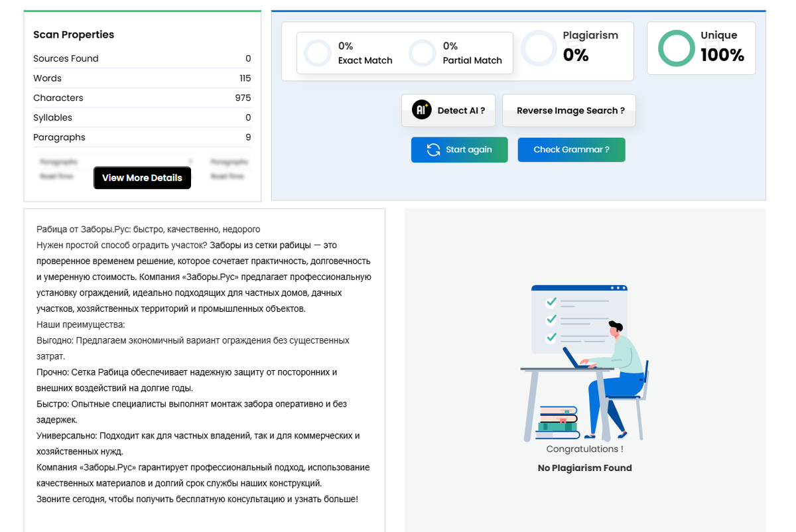The image size is (796, 532).
Task: Click the refresh icon inside Start again button
Action: tap(432, 149)
